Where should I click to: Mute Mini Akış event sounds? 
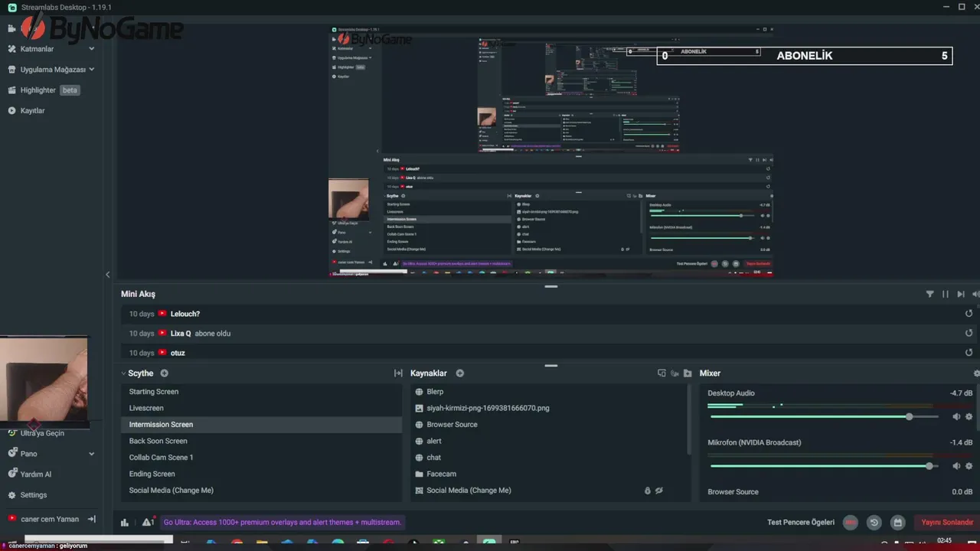[x=975, y=294]
